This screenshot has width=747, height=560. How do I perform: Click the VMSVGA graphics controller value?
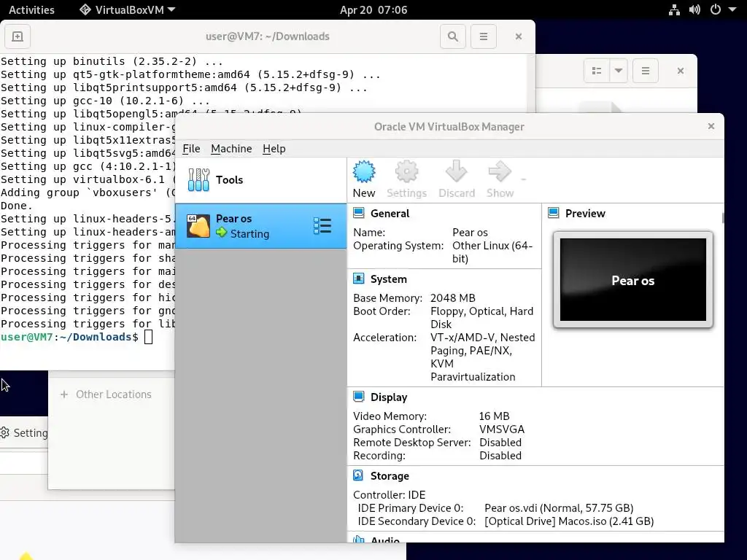[x=502, y=429]
